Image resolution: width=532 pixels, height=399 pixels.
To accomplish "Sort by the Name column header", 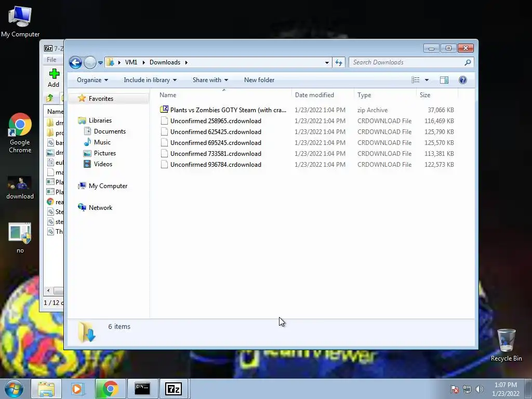I will click(x=224, y=95).
